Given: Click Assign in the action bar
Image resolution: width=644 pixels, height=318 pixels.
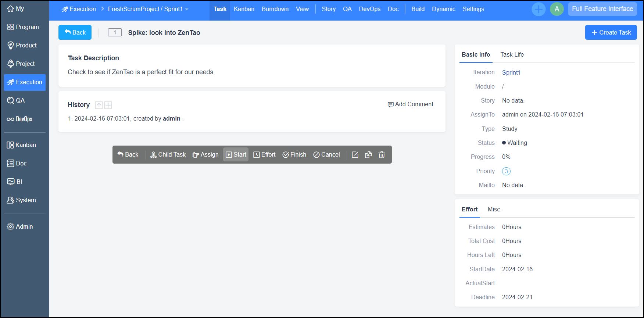Looking at the screenshot, I should coord(205,155).
